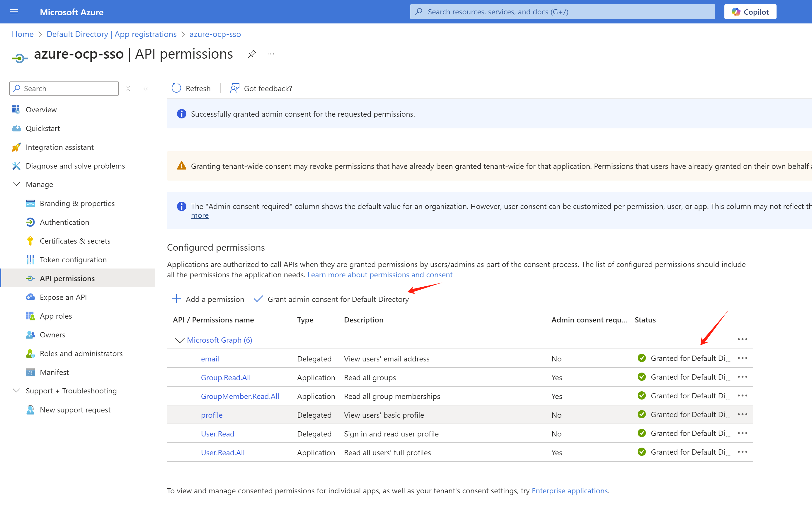Click the Refresh icon
The image size is (812, 508).
(x=176, y=88)
